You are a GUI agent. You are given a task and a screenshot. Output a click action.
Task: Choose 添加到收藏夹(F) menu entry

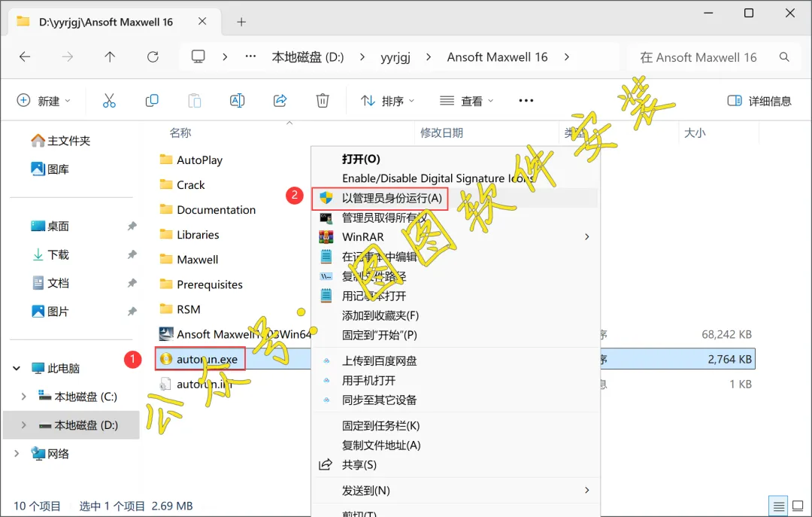[x=456, y=315]
